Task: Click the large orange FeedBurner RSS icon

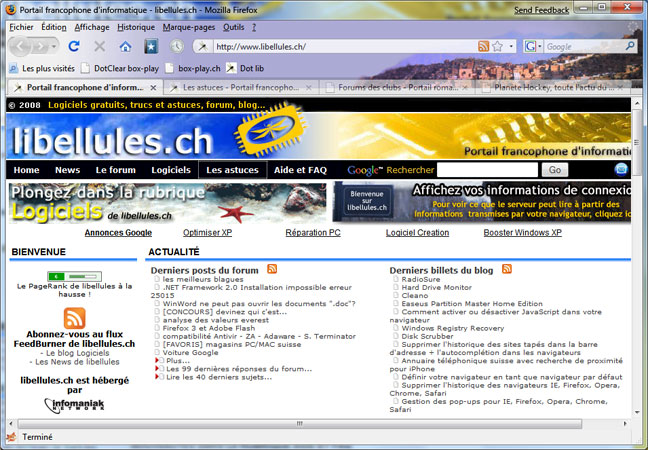Action: [x=74, y=318]
